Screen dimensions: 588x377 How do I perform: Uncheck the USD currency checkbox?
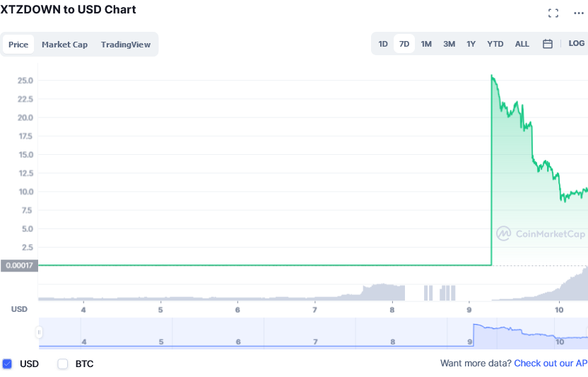coord(7,364)
